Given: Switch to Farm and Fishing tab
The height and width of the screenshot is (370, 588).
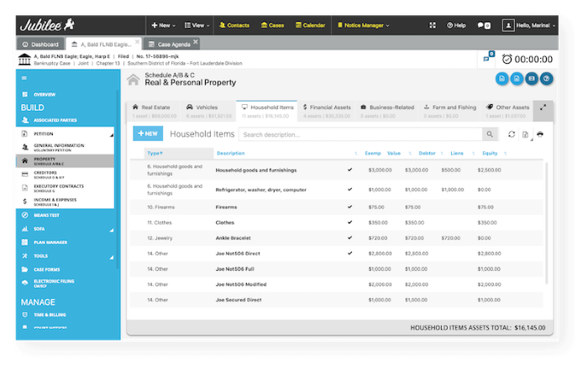Looking at the screenshot, I should pyautogui.click(x=449, y=112).
